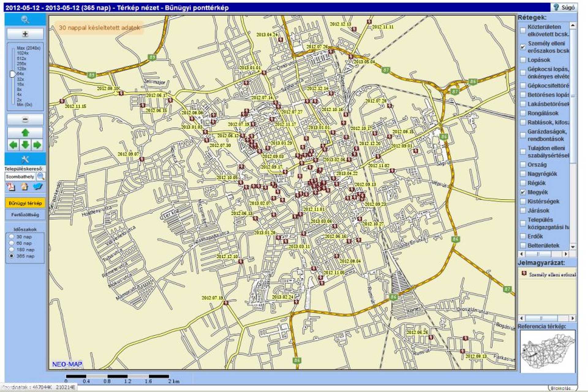588x392 pixels.
Task: Enable the Lakásbetörések layer checkbox
Action: tap(523, 104)
